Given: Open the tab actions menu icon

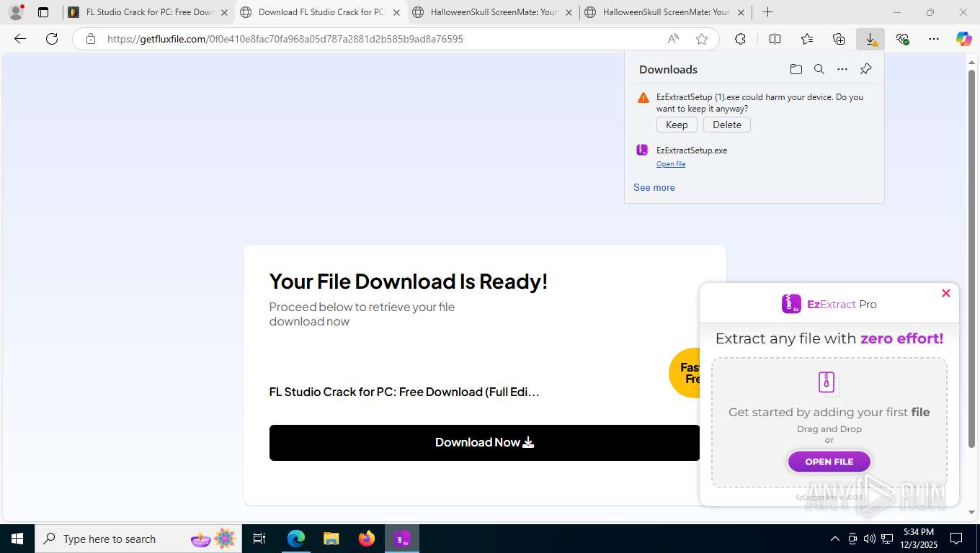Looking at the screenshot, I should pos(43,12).
